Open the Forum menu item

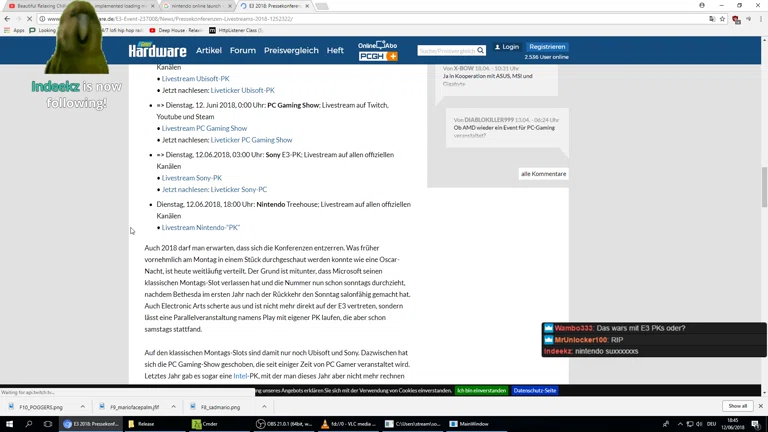click(243, 50)
